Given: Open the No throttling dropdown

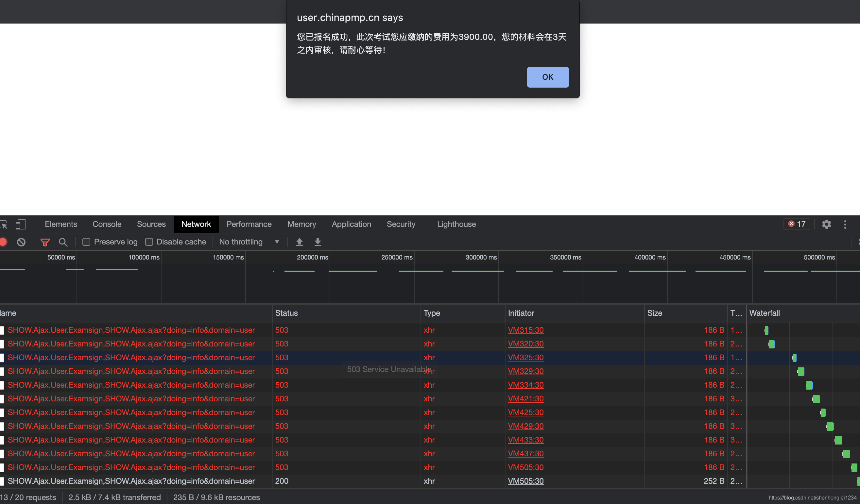Looking at the screenshot, I should [249, 242].
